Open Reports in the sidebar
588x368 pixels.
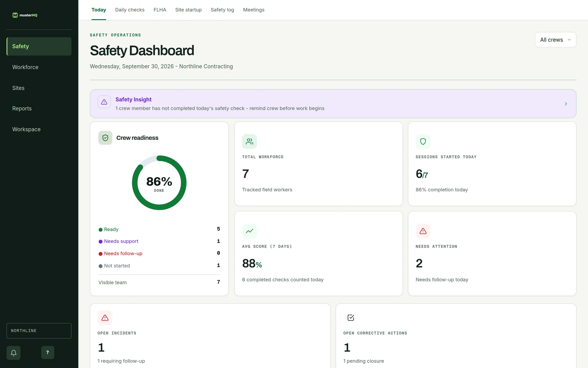point(39,108)
